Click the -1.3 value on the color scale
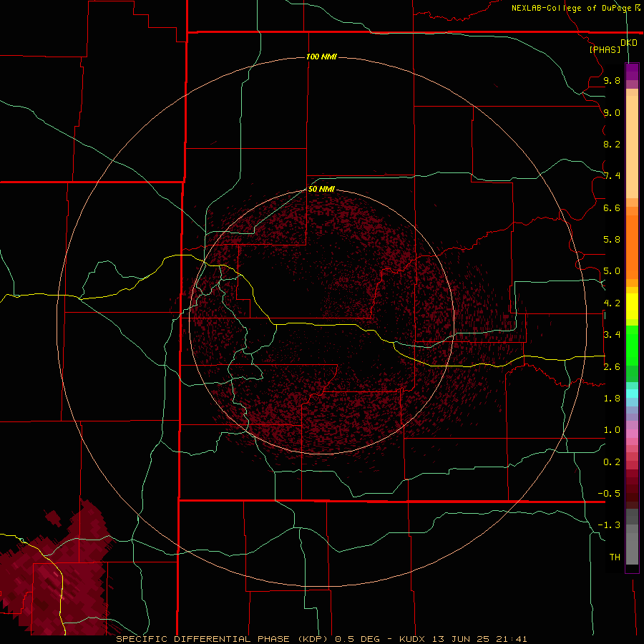Image resolution: width=644 pixels, height=644 pixels. point(609,525)
